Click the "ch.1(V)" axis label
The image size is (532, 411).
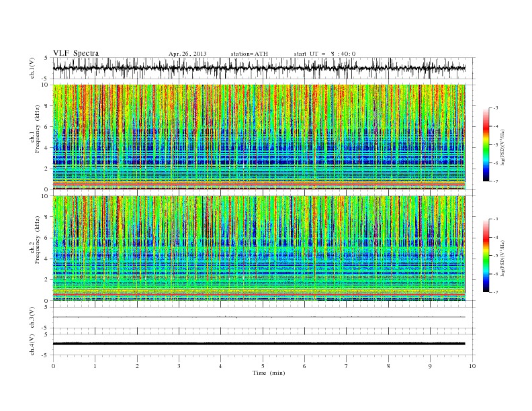coord(32,68)
